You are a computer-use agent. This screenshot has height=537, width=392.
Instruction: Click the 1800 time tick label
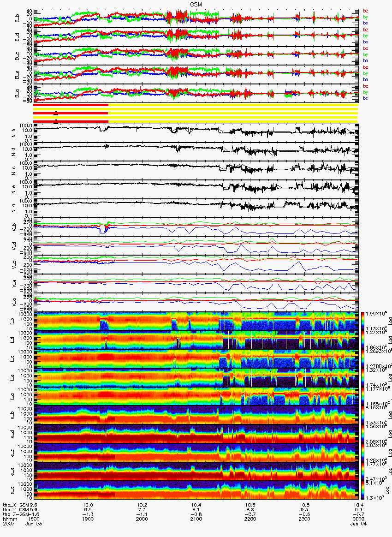point(33,519)
